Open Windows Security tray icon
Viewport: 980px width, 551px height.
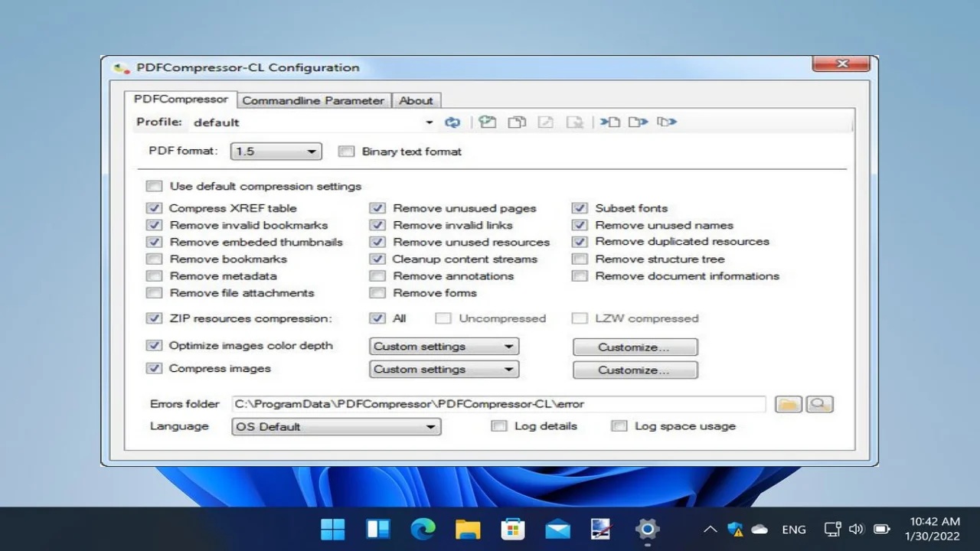(x=736, y=529)
